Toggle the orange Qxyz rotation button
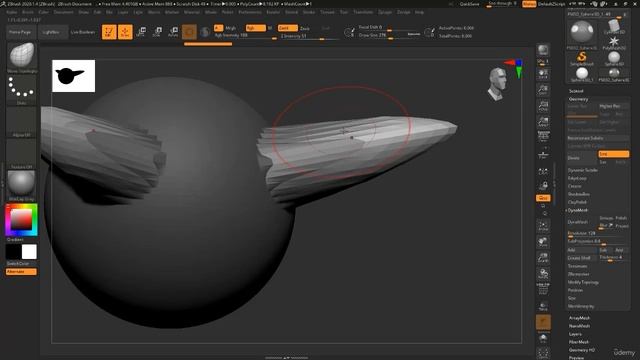Viewport: 640px width, 360px height. [x=543, y=198]
